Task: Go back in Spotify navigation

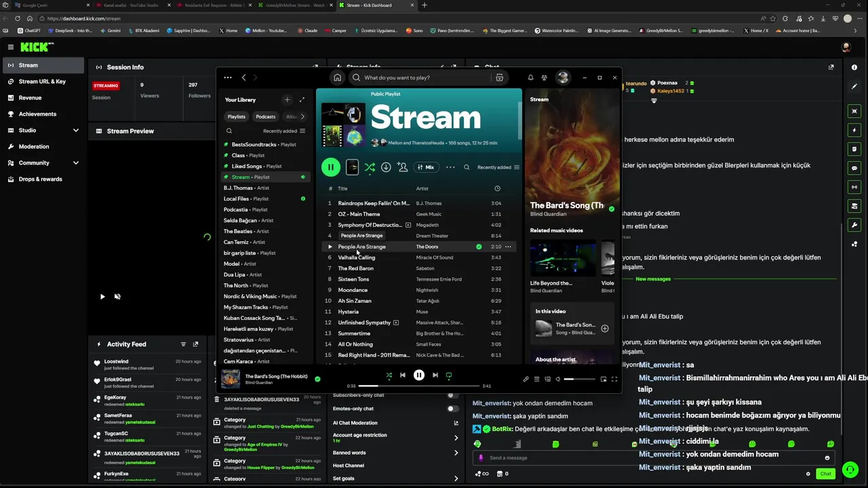Action: pos(244,77)
